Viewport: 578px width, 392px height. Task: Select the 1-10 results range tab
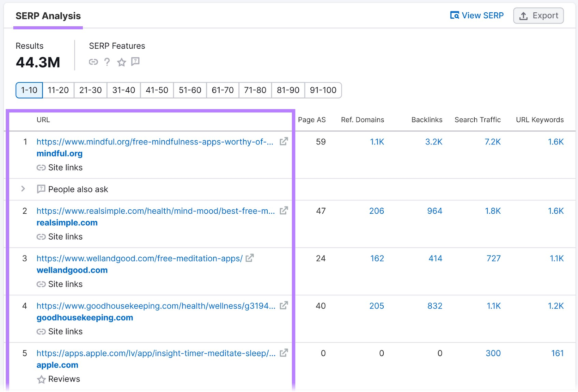click(x=29, y=90)
